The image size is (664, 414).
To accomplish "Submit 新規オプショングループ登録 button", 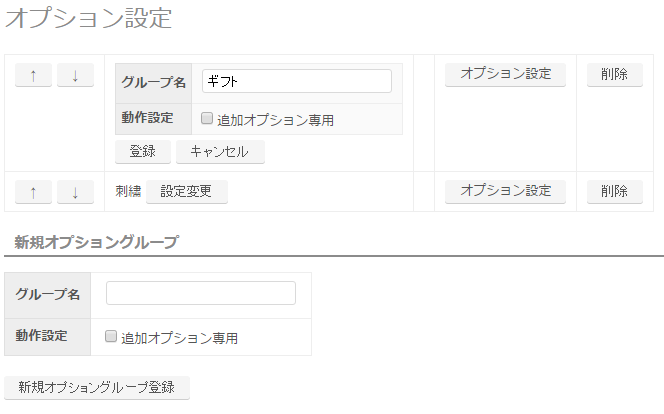I will click(97, 388).
